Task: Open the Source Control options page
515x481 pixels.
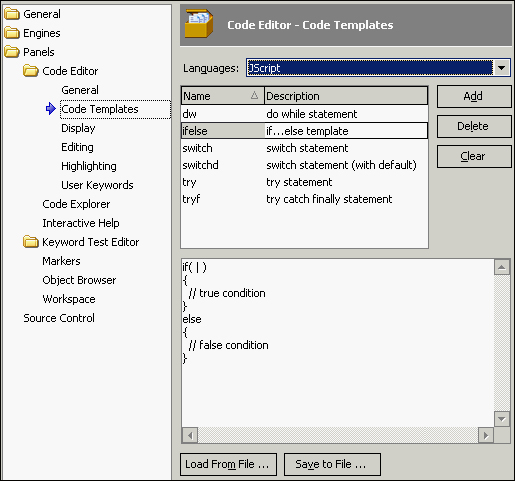Action: (x=59, y=318)
